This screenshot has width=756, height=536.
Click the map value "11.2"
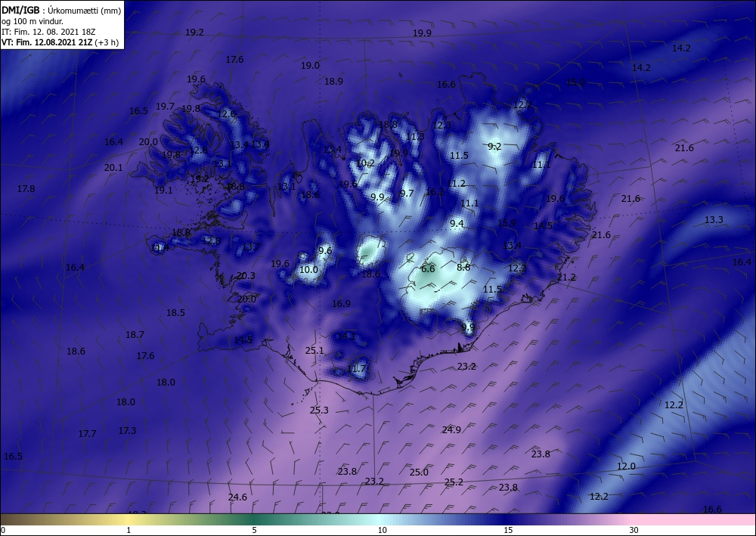point(456,184)
